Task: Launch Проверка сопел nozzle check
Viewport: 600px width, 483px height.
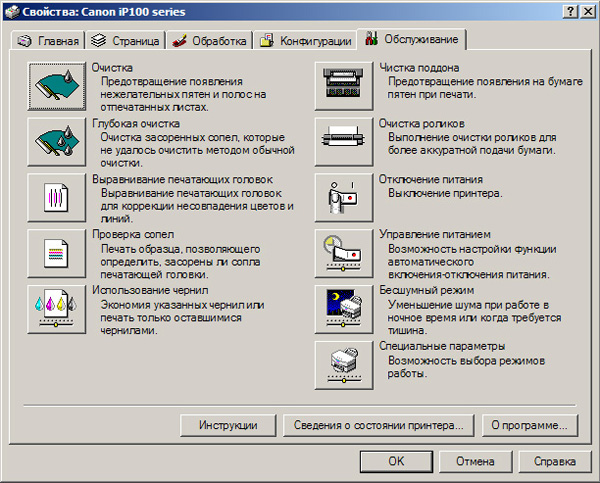Action: tap(57, 253)
